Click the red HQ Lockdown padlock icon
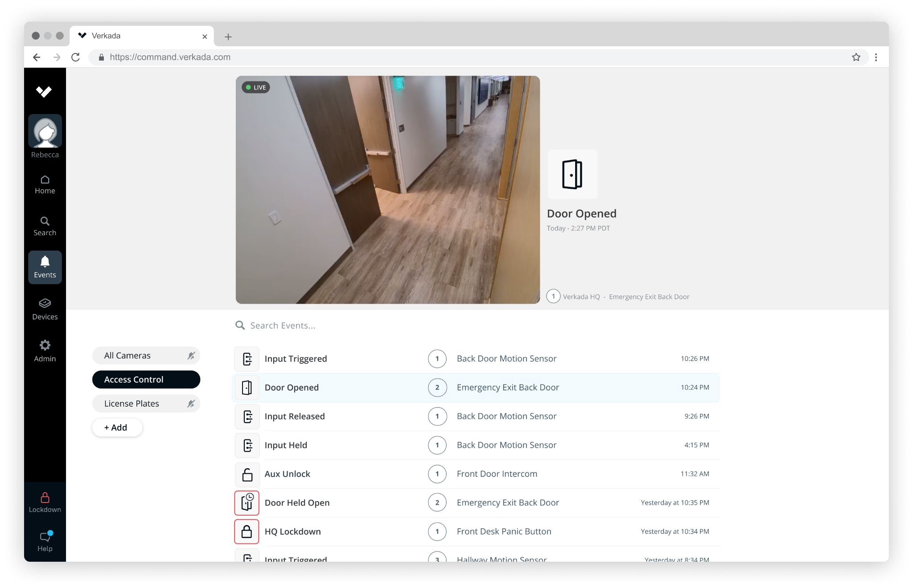 pyautogui.click(x=247, y=531)
